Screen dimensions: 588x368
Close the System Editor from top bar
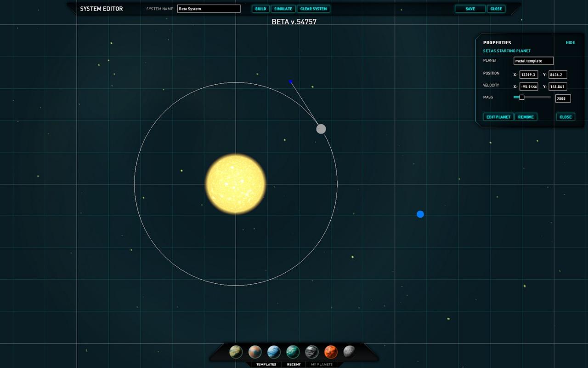tap(496, 9)
